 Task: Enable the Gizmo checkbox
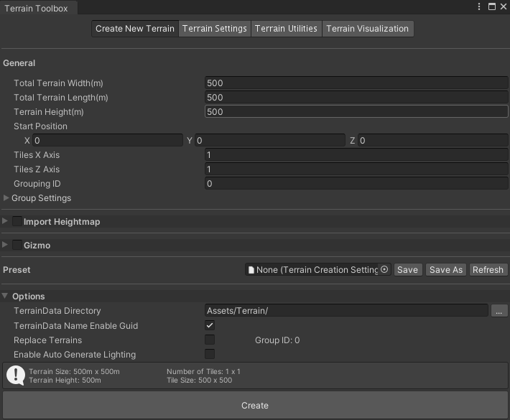(17, 246)
